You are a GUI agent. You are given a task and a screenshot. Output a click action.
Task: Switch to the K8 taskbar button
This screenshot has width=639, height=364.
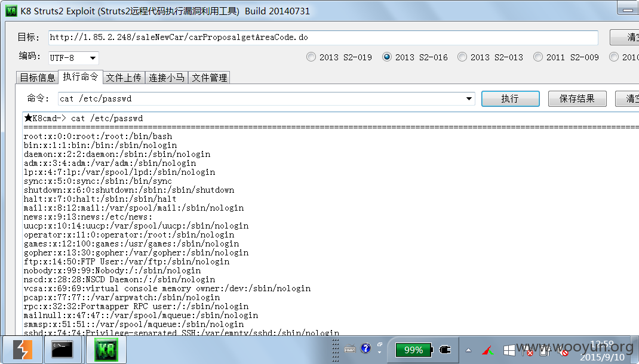click(106, 350)
